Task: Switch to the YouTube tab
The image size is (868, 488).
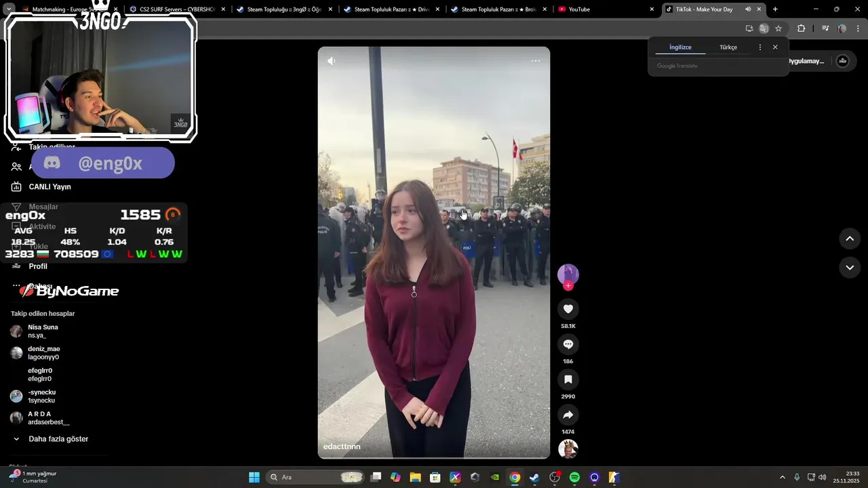Action: click(605, 9)
